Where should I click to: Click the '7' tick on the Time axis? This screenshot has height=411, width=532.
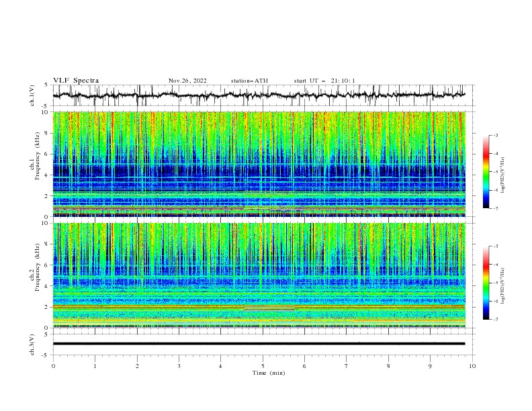pos(347,366)
